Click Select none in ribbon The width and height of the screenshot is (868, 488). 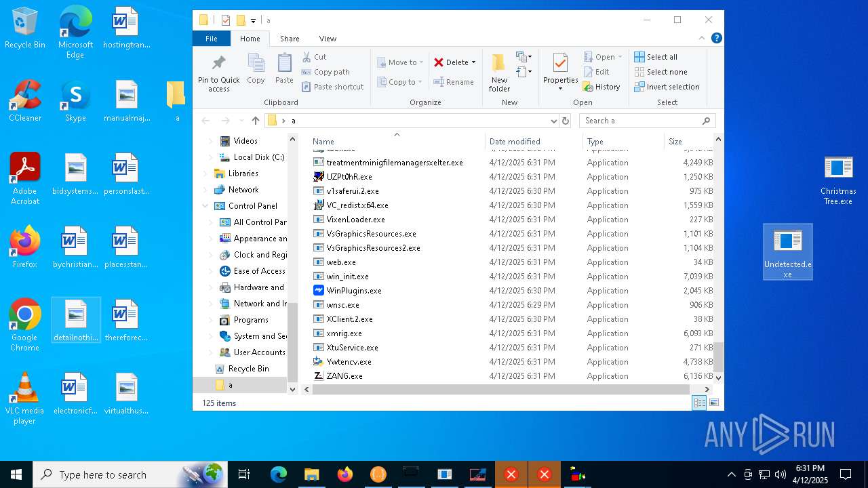coord(660,72)
